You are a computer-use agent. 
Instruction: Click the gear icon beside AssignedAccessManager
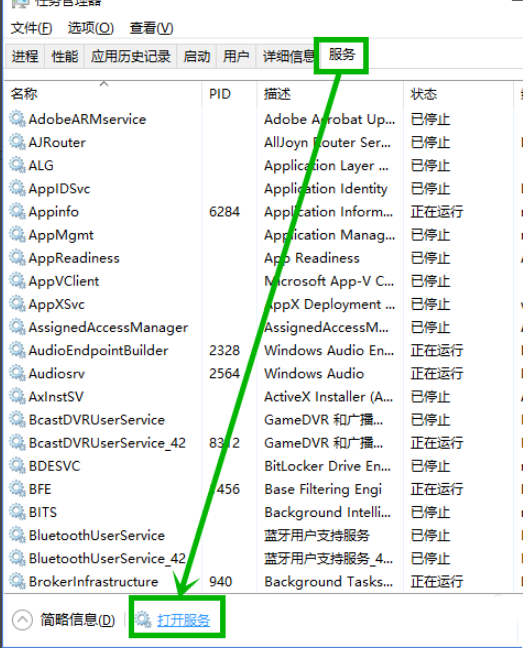(17, 327)
